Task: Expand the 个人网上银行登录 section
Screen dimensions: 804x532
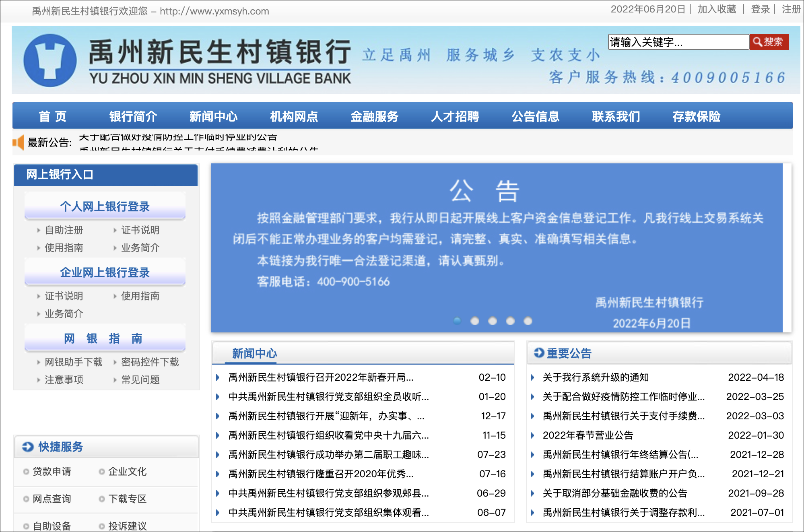Action: click(x=105, y=206)
